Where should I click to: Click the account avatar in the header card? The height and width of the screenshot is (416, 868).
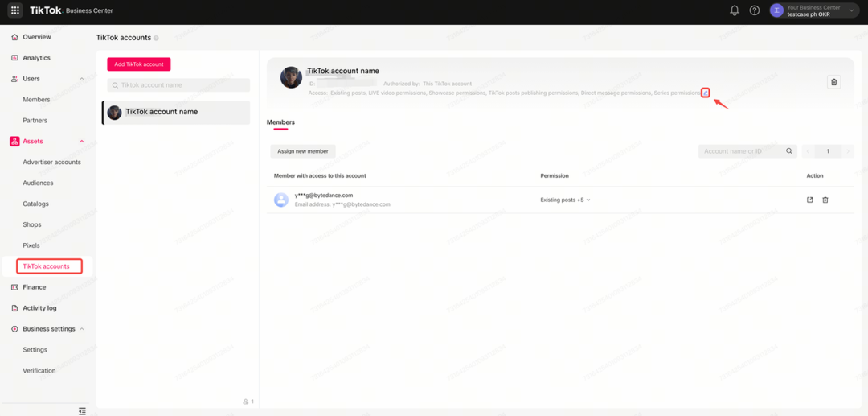291,77
